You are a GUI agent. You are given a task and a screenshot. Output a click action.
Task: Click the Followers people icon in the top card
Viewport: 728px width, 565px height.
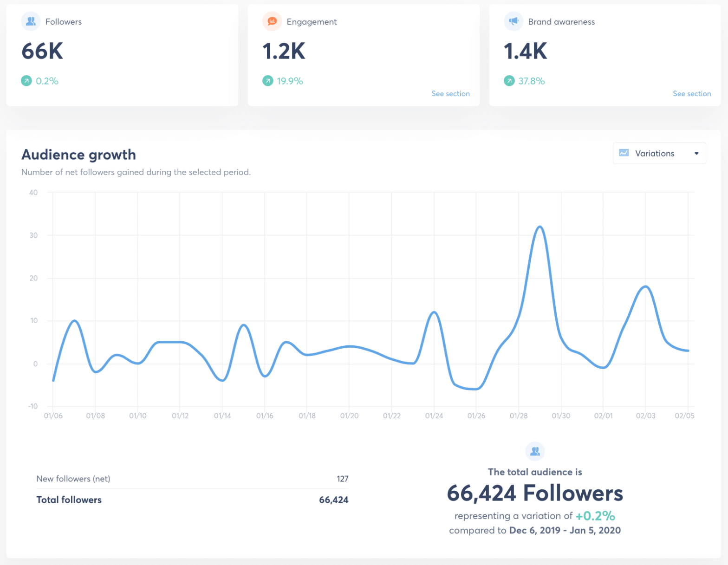coord(31,21)
